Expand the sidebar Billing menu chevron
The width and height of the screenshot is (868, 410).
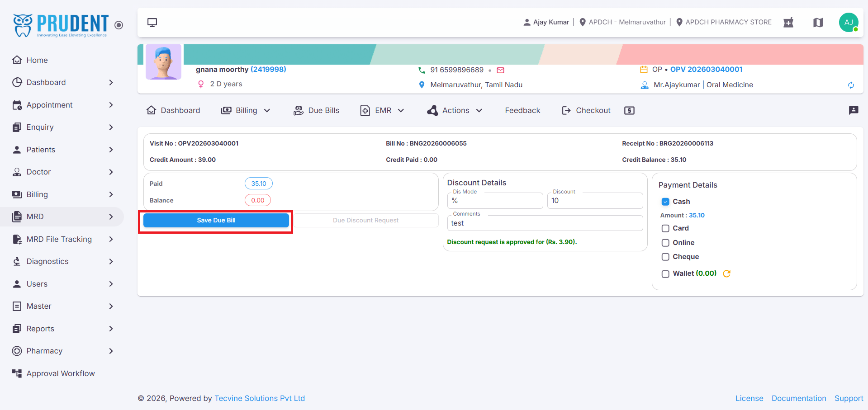pyautogui.click(x=111, y=194)
